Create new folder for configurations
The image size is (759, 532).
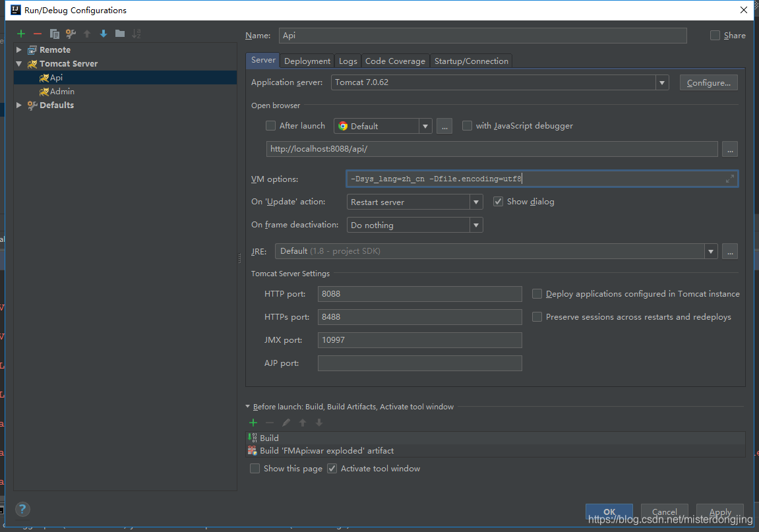[120, 34]
